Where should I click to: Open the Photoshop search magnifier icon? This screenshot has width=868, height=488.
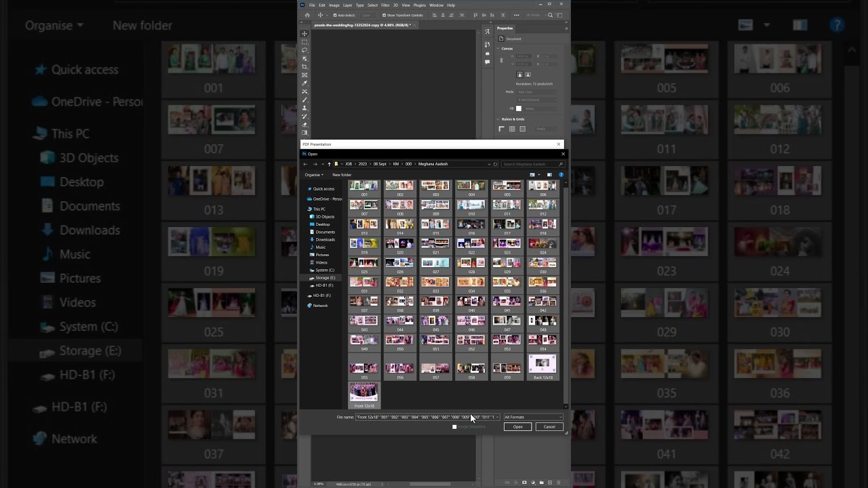(x=551, y=15)
